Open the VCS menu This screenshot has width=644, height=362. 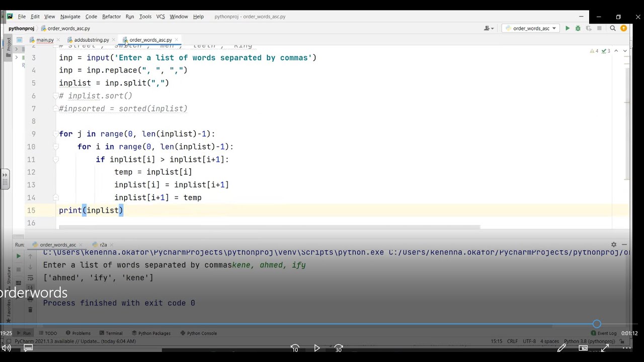[x=160, y=17]
